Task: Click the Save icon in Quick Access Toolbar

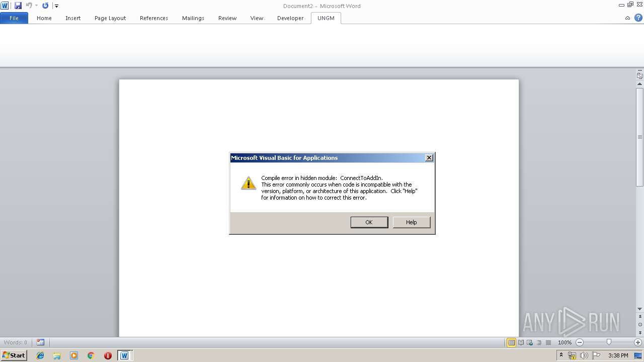Action: pos(18,6)
